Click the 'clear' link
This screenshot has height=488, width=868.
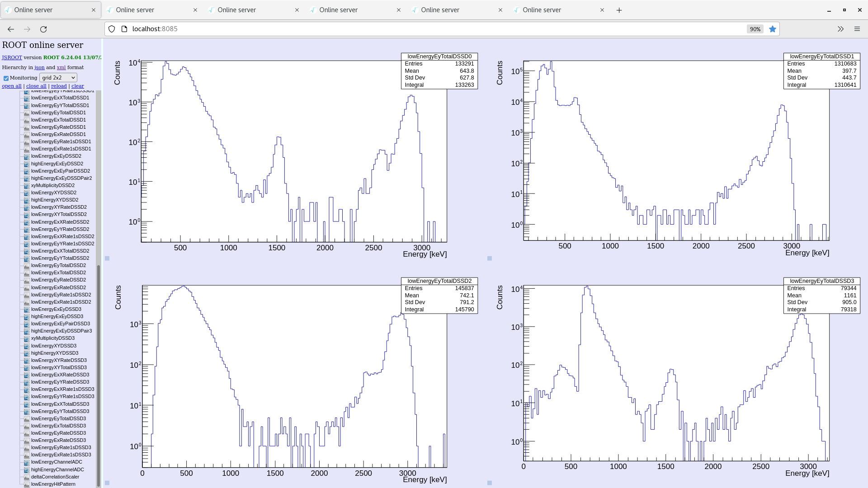(x=77, y=86)
